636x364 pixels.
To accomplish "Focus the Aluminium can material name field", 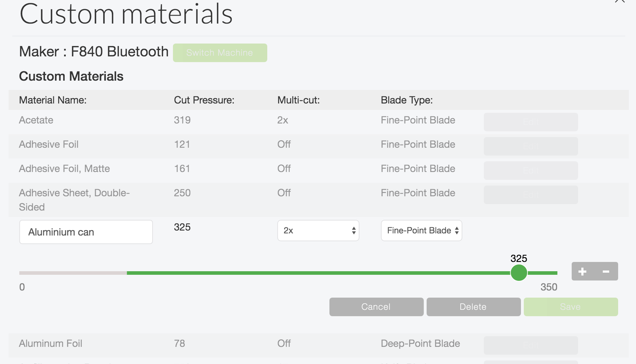I will [86, 232].
